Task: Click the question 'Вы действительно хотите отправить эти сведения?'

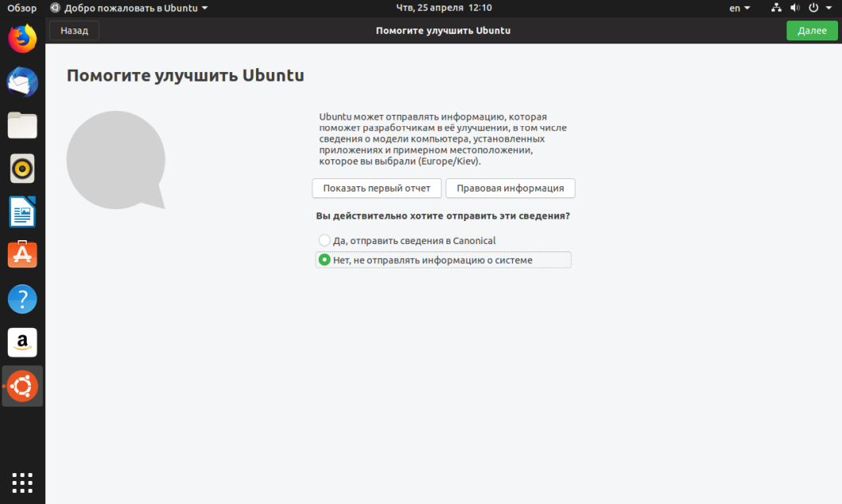Action: [443, 216]
